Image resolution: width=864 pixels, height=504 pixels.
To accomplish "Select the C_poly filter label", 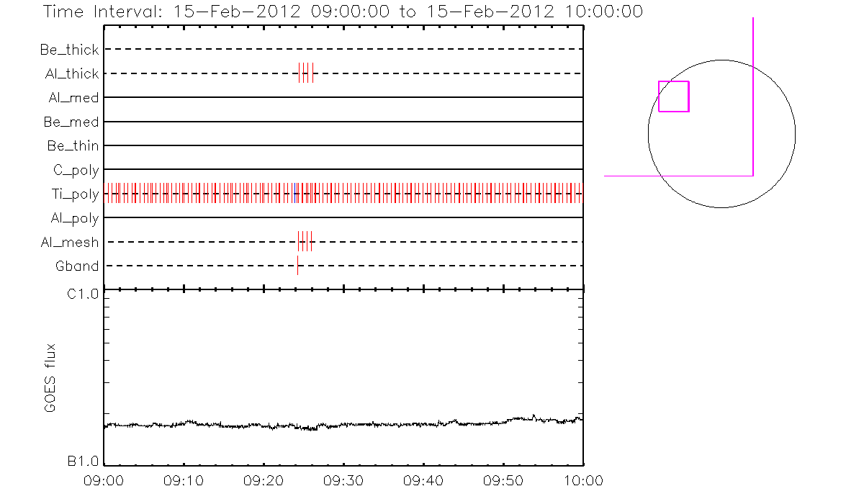I will (76, 171).
